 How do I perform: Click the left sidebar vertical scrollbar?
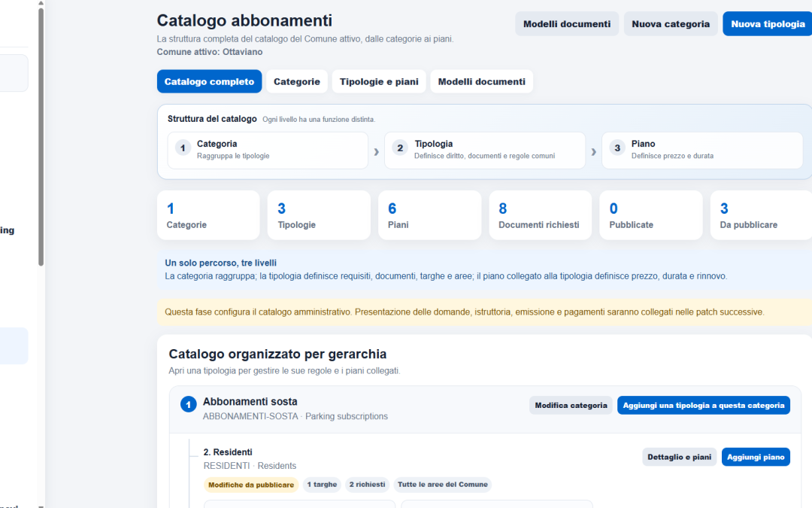pyautogui.click(x=41, y=137)
